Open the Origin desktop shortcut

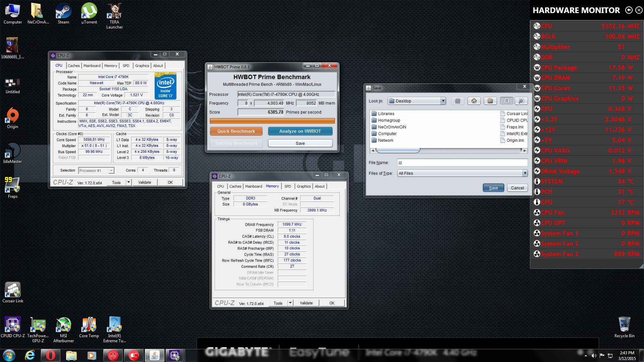[12, 118]
